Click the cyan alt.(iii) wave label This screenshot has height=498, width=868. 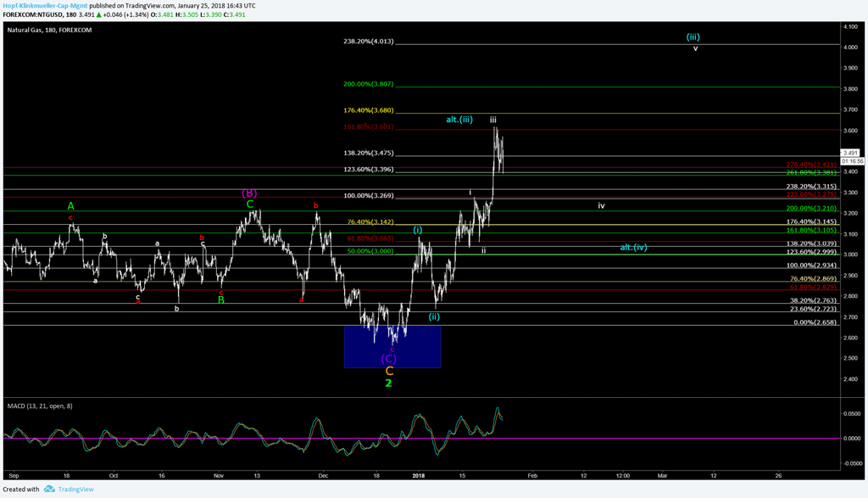[x=459, y=120]
